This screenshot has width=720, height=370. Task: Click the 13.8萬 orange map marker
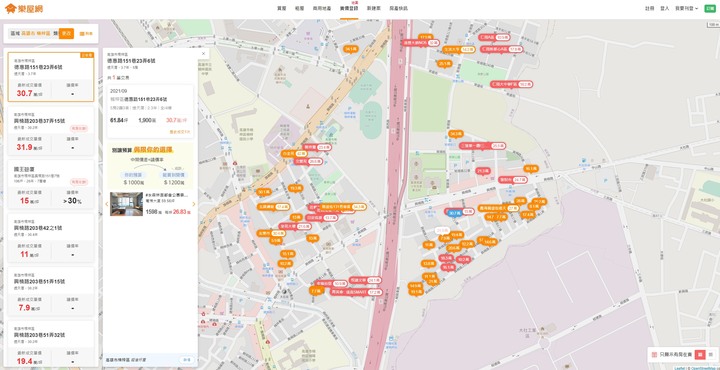pyautogui.click(x=428, y=263)
